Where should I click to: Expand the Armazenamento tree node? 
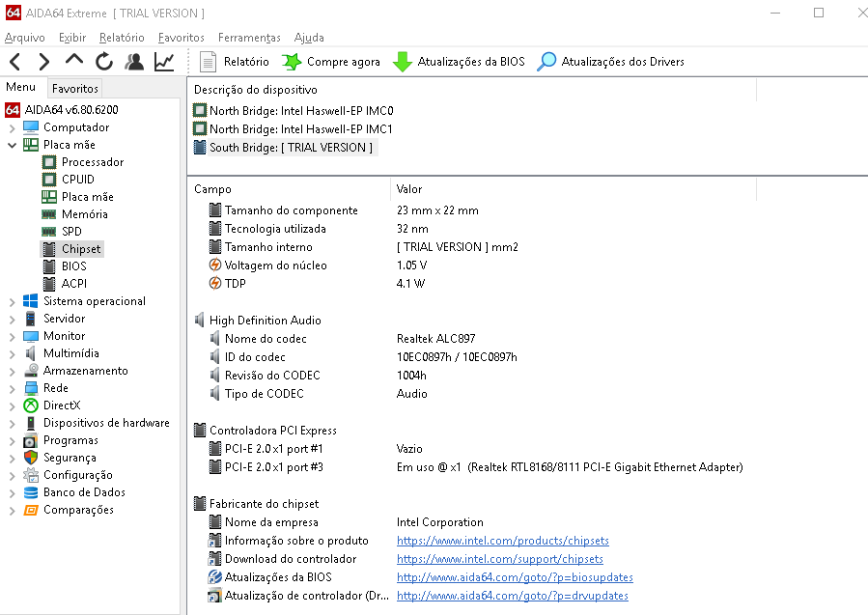[x=13, y=372]
